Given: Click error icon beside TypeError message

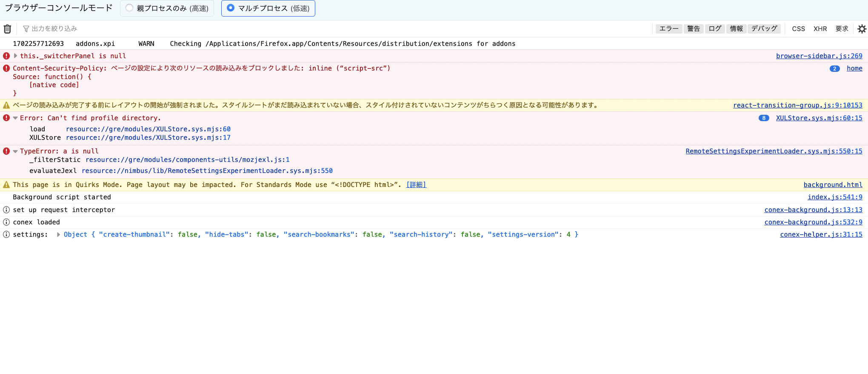Looking at the screenshot, I should pyautogui.click(x=6, y=151).
